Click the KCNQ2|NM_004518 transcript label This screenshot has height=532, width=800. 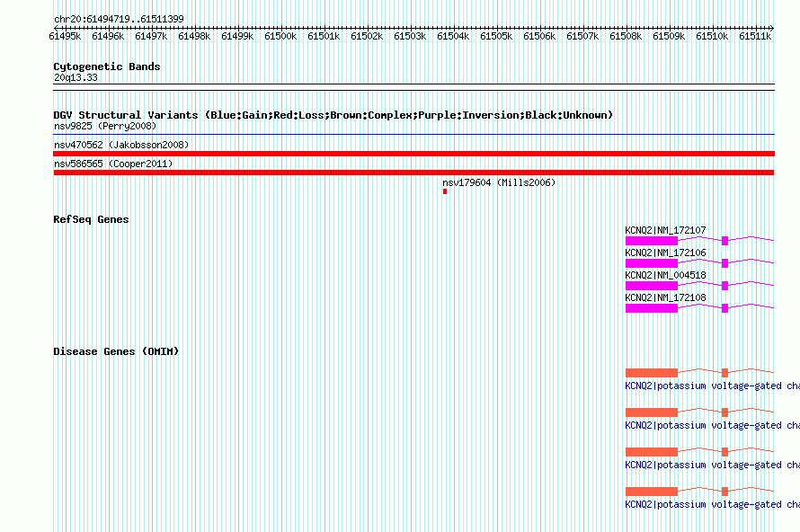click(665, 276)
